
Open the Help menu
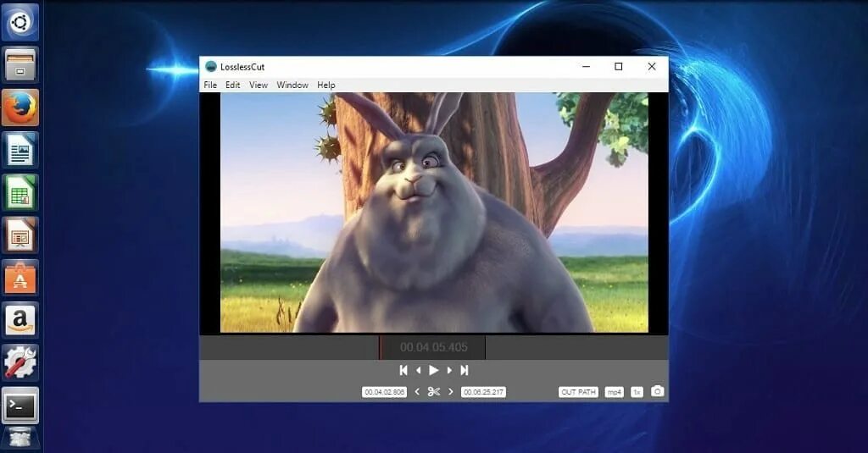pyautogui.click(x=326, y=85)
